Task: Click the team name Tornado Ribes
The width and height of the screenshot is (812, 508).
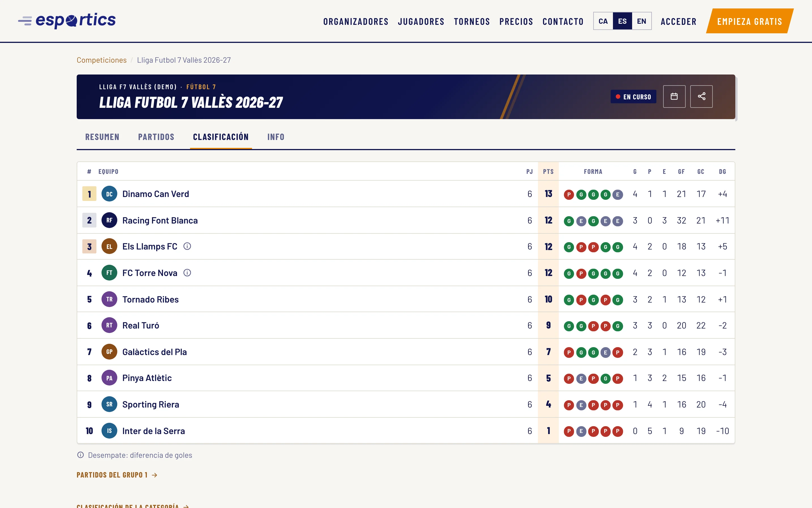Action: 151,299
